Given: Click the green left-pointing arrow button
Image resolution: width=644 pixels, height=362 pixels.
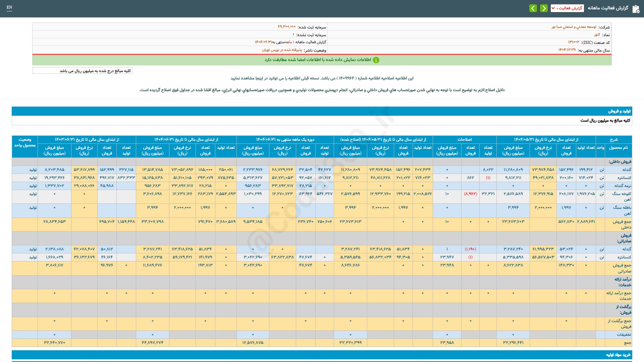Looking at the screenshot, I should click(533, 8).
